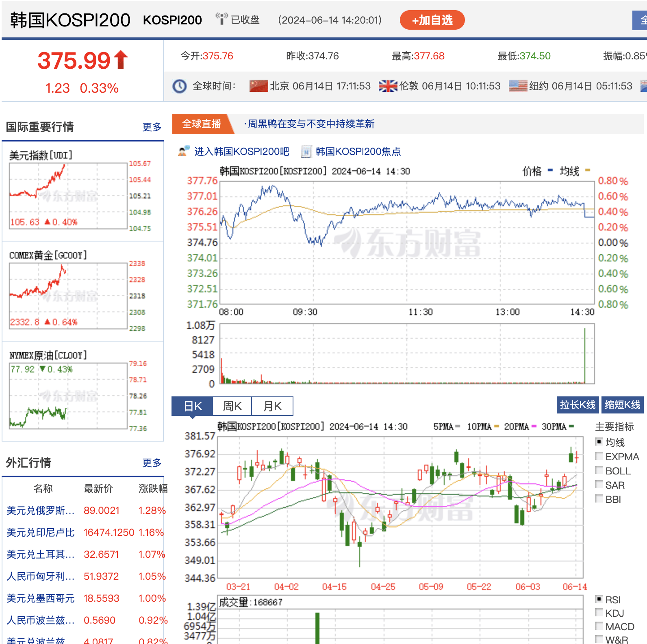Click the China flag icon for 北京 time
This screenshot has height=644, width=647.
click(x=258, y=86)
